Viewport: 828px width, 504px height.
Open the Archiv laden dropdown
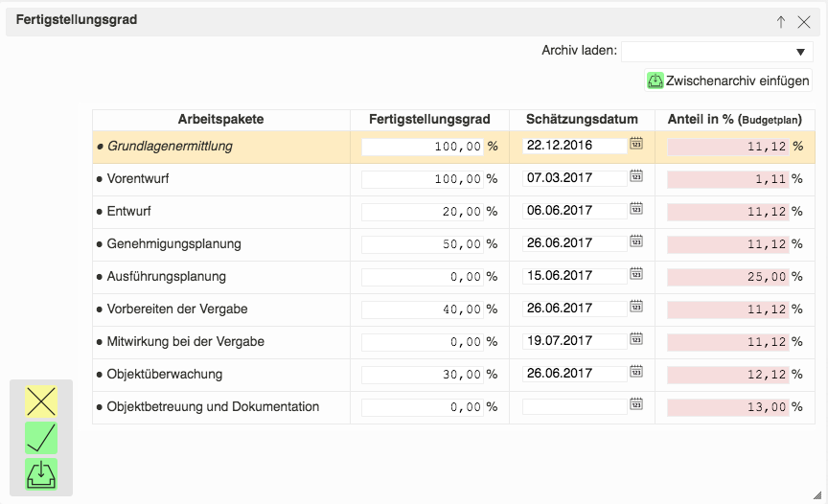[718, 52]
